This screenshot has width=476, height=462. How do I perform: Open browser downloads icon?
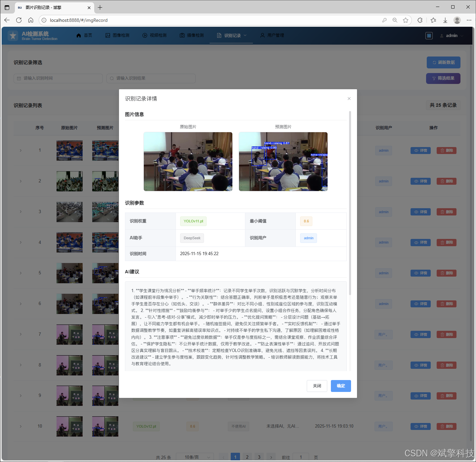(445, 20)
